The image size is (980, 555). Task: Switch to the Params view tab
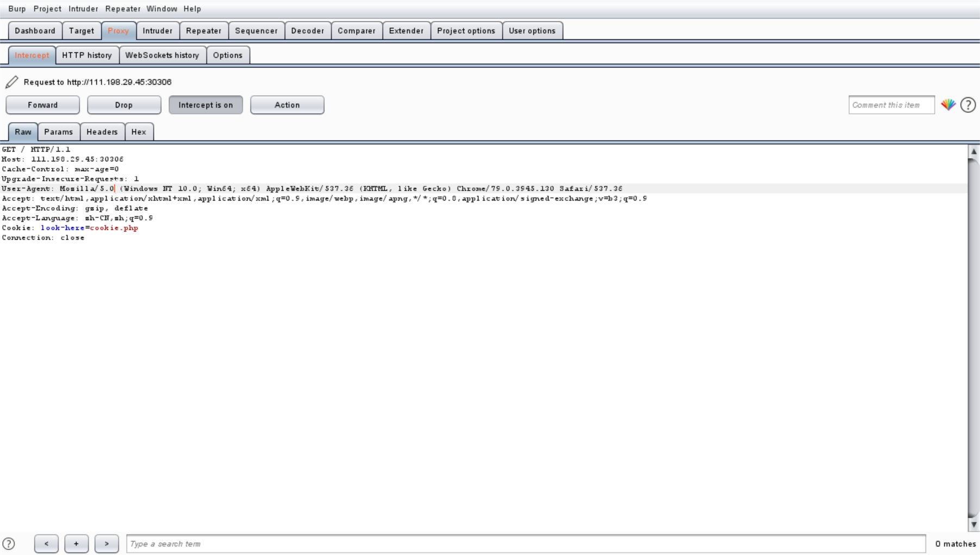pos(59,132)
